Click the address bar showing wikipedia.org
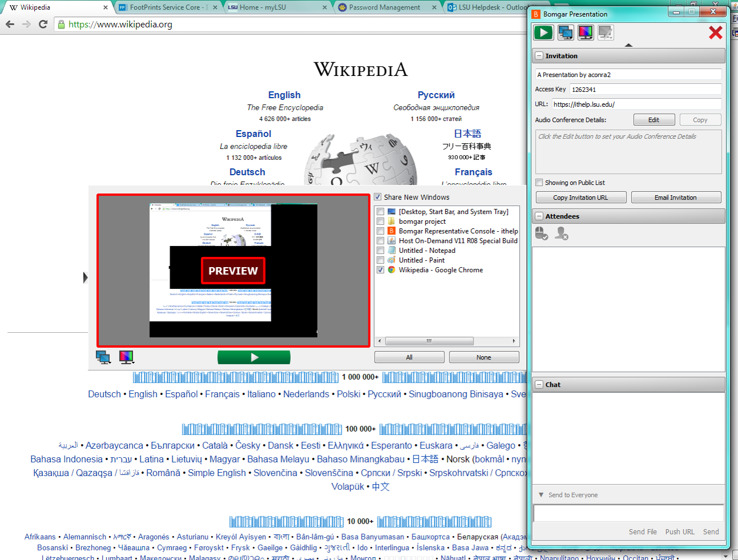738x560 pixels. point(291,25)
